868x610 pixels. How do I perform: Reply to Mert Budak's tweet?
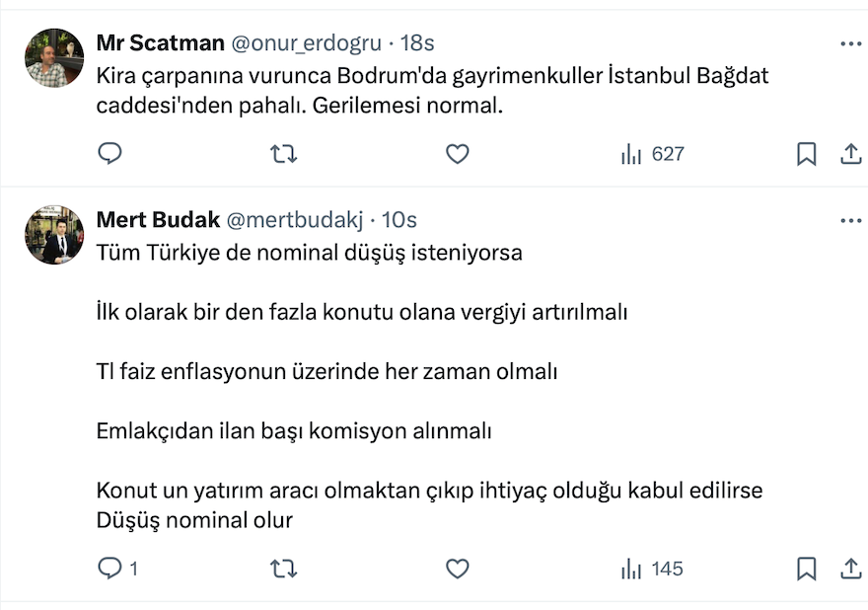coord(110,569)
